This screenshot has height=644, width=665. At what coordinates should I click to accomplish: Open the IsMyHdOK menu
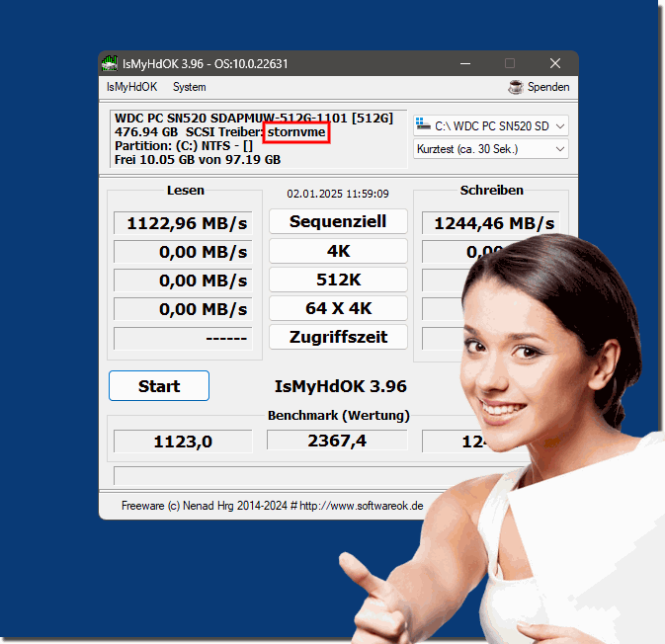coord(131,87)
